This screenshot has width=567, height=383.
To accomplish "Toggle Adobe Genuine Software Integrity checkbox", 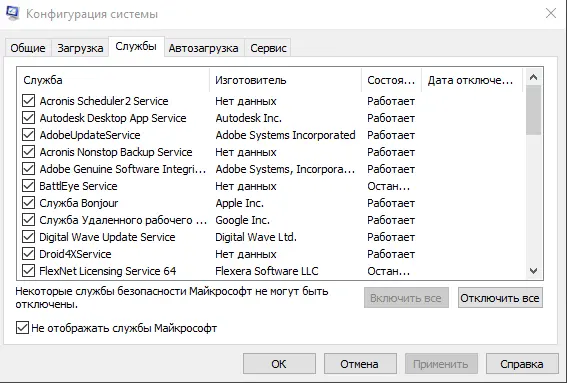I will pos(29,169).
